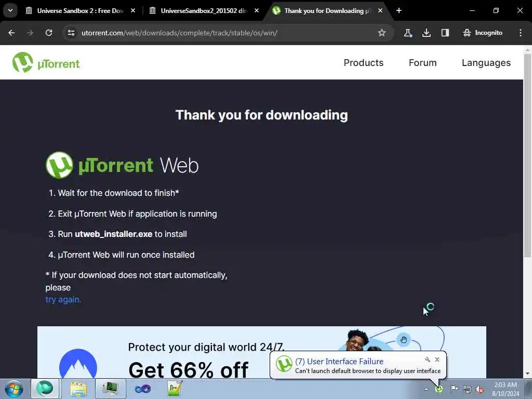Close the UniverseSandbox2_201502 tab
This screenshot has height=399, width=532.
click(257, 10)
